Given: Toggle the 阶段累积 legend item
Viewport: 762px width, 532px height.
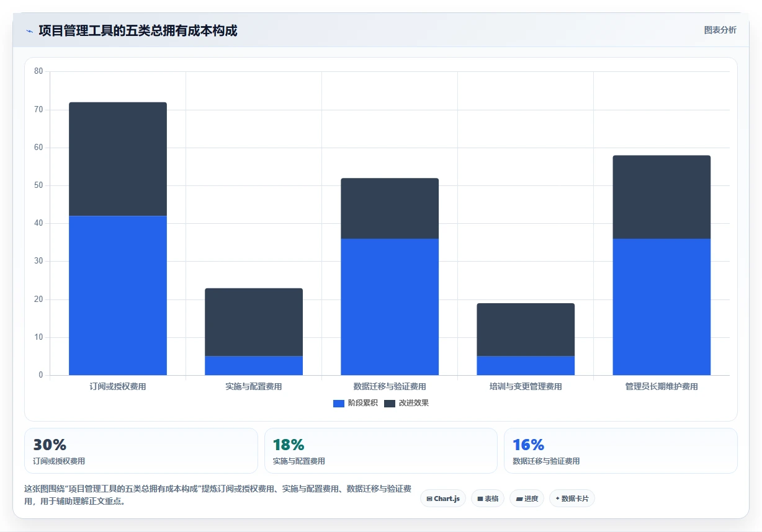Looking at the screenshot, I should click(356, 403).
